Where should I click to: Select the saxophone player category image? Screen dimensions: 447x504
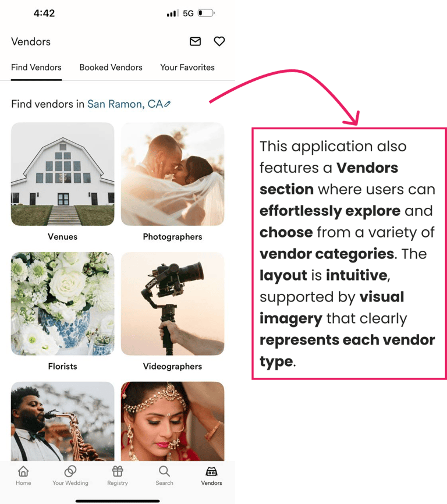(x=63, y=421)
